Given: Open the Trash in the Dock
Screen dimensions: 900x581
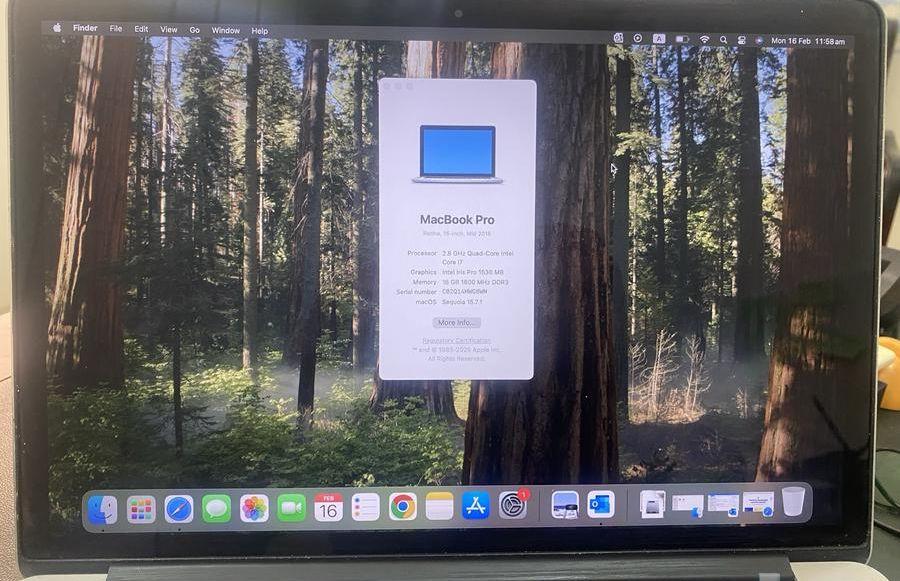Looking at the screenshot, I should point(793,501).
